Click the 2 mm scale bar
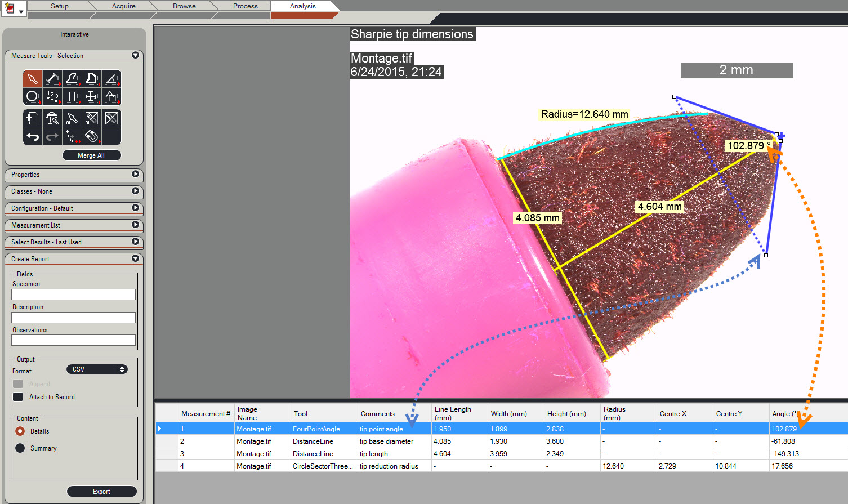This screenshot has width=848, height=504. [x=737, y=70]
